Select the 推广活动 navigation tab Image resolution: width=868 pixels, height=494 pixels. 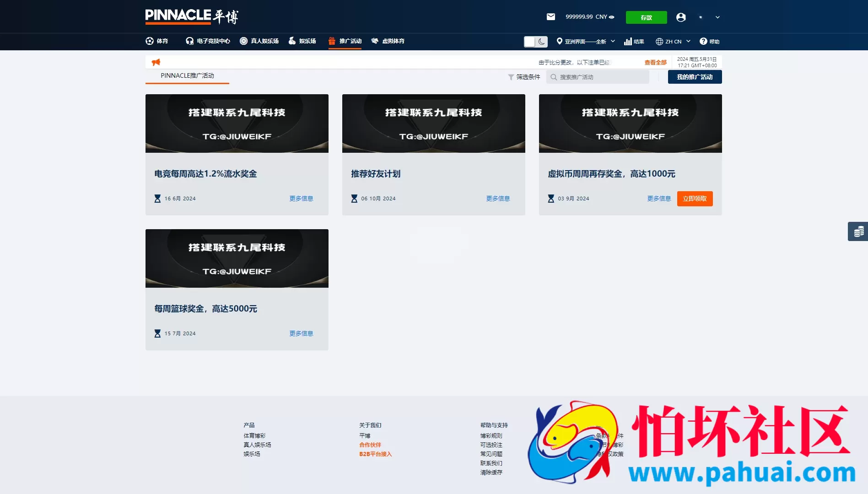click(345, 41)
